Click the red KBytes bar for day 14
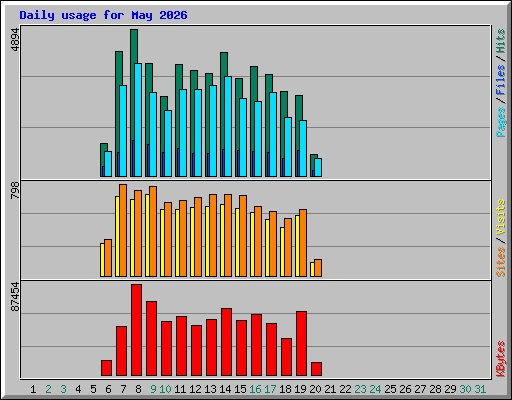Screen dimensions: 512x400 (x=227, y=342)
